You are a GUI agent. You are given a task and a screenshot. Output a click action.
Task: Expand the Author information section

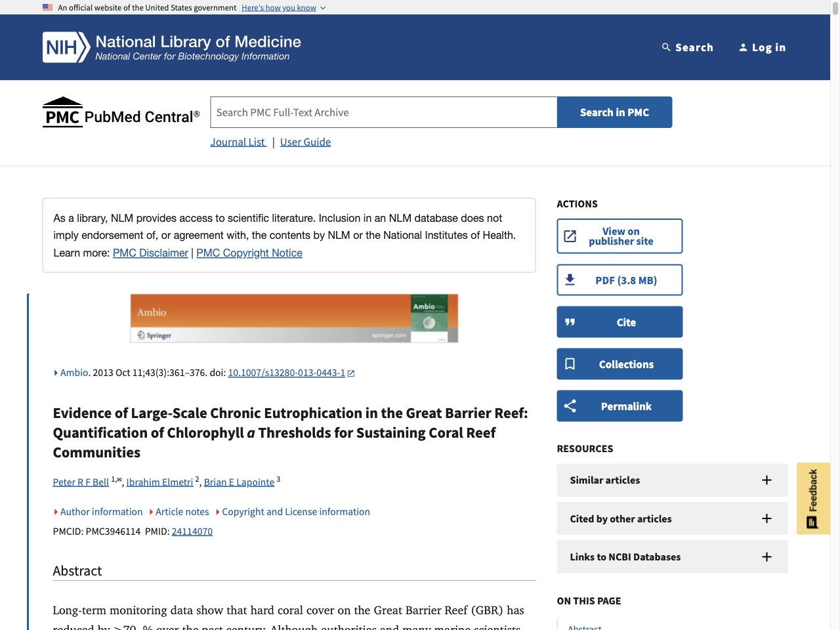(101, 512)
